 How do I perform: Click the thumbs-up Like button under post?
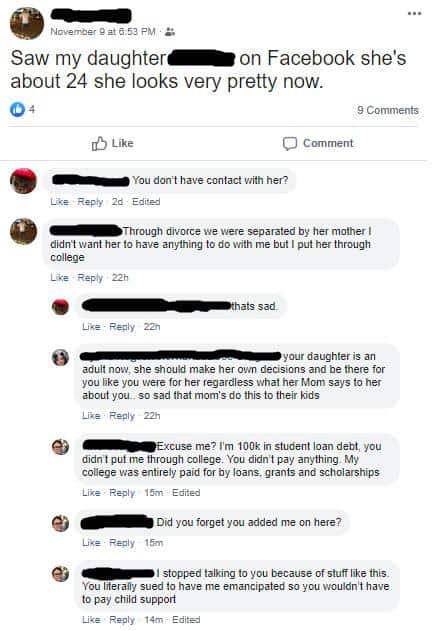(112, 143)
